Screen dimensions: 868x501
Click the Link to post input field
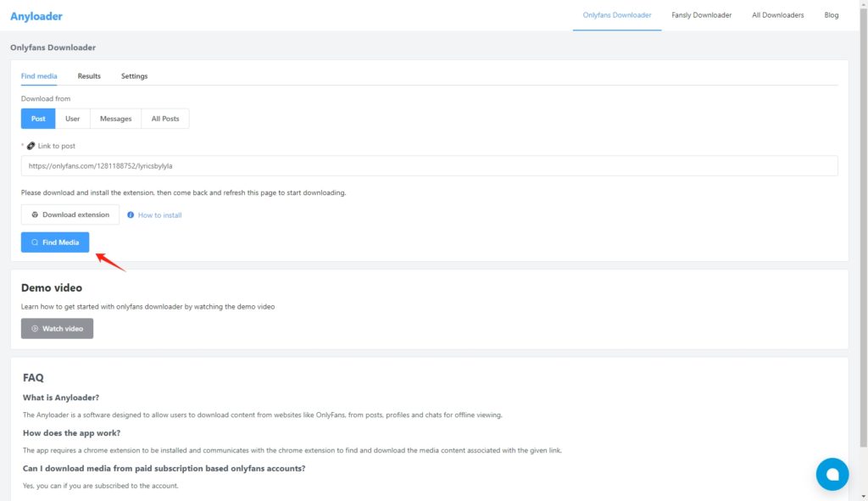[429, 166]
